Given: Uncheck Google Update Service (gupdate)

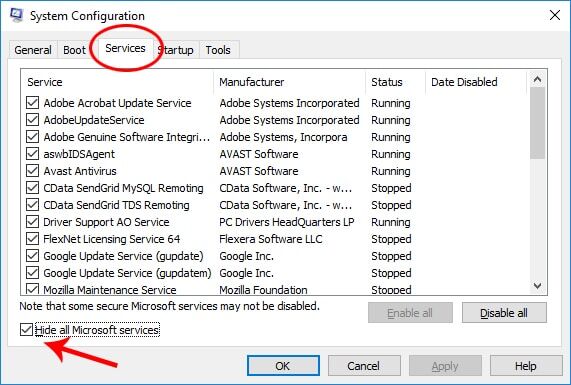Looking at the screenshot, I should (32, 256).
